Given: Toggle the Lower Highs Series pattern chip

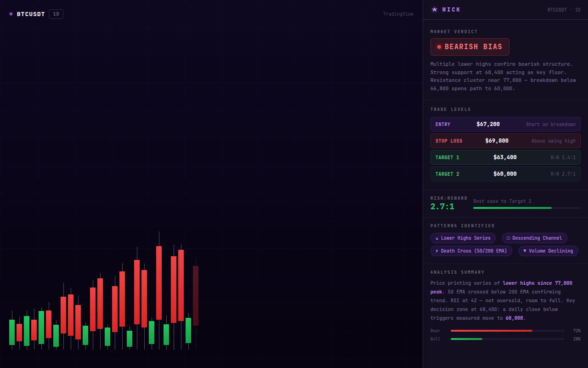Looking at the screenshot, I should [x=463, y=238].
